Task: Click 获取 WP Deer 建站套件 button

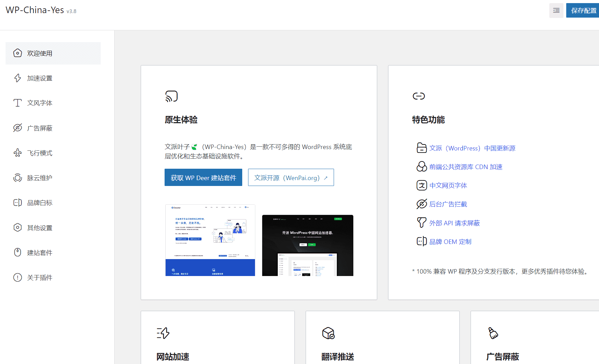Action: (203, 177)
